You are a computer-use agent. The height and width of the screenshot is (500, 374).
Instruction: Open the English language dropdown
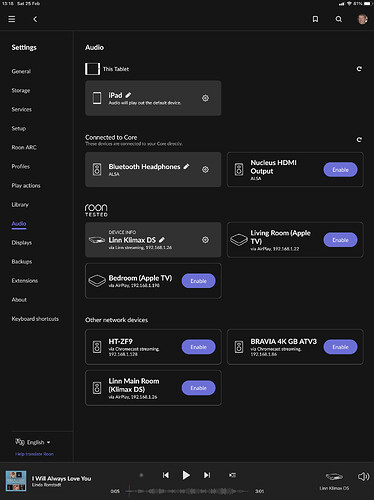pyautogui.click(x=33, y=442)
